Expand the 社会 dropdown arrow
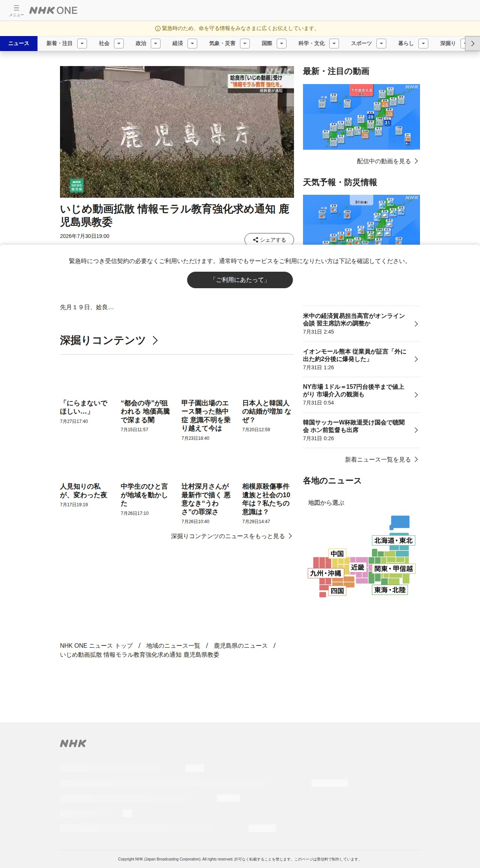 [x=119, y=44]
